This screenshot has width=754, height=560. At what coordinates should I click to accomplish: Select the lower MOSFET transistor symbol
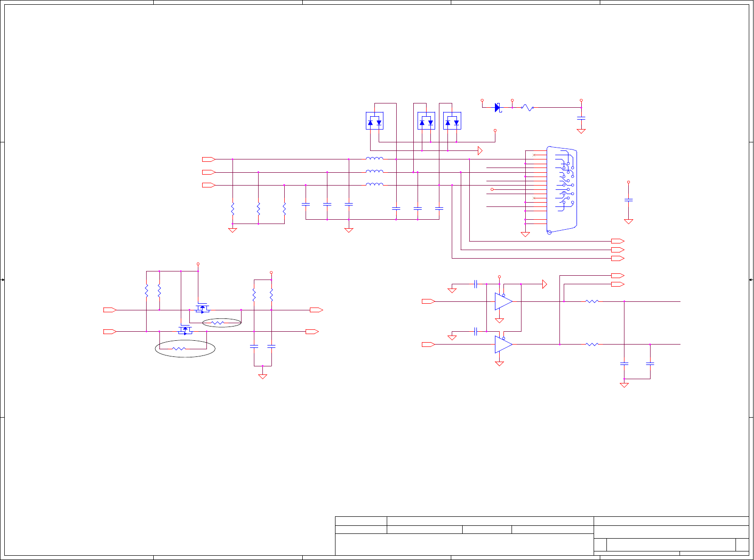click(x=185, y=330)
